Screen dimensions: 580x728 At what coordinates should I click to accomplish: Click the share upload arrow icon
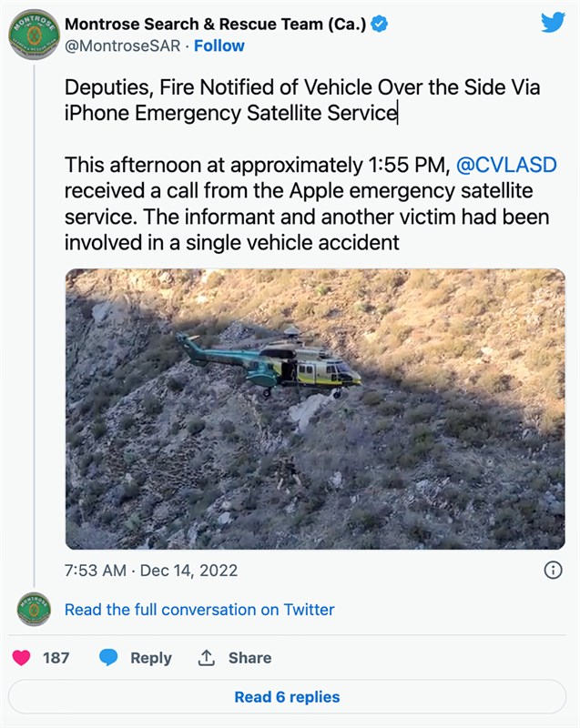tap(207, 657)
